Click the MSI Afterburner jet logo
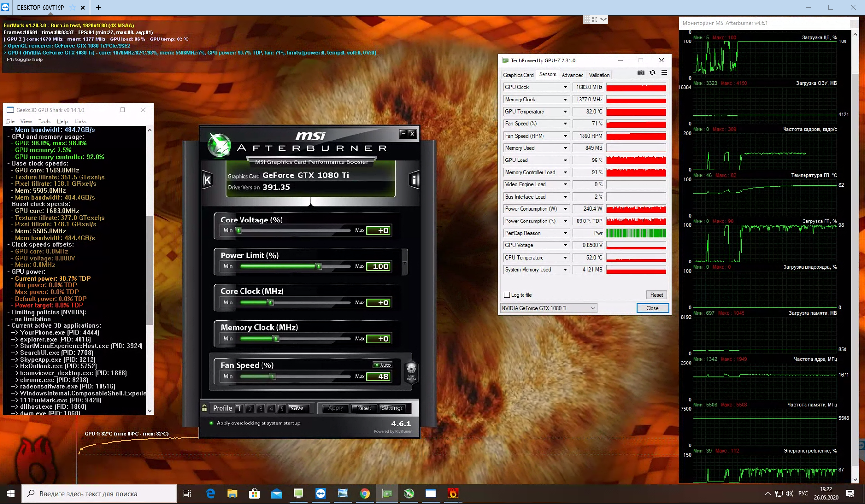This screenshot has height=504, width=865. pyautogui.click(x=219, y=145)
